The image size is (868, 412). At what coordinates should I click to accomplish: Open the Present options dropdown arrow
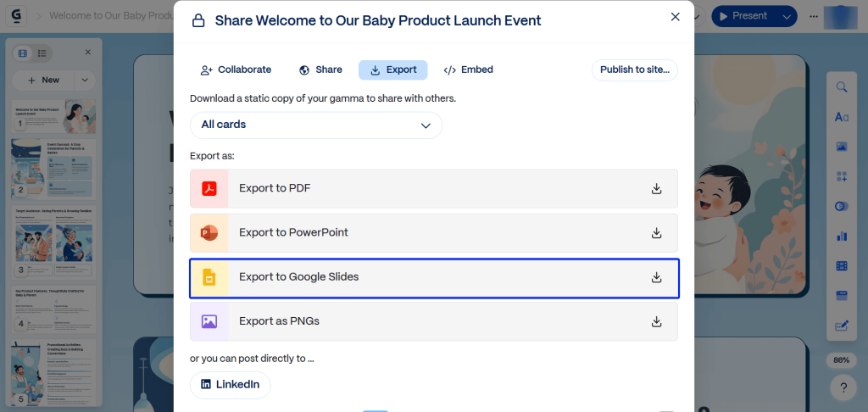(x=787, y=16)
